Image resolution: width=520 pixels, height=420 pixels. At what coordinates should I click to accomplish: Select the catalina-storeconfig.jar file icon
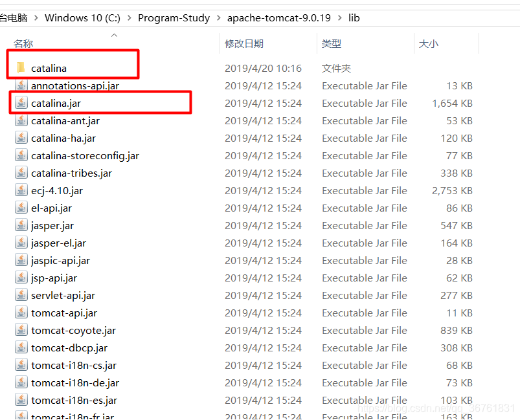point(21,155)
